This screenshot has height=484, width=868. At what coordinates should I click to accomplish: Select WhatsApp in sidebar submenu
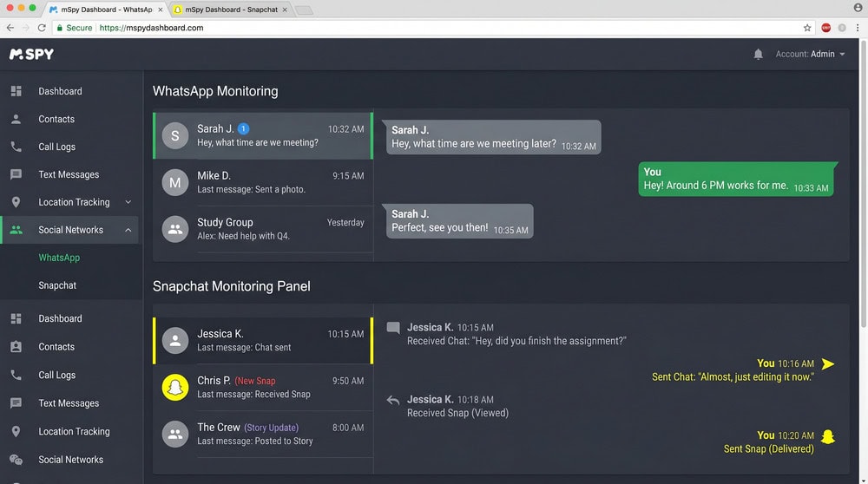click(x=59, y=258)
